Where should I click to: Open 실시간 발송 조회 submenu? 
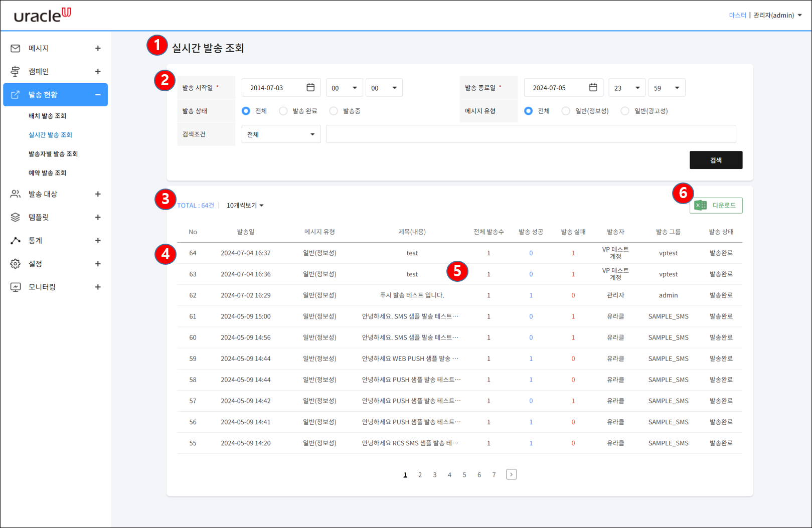(50, 135)
